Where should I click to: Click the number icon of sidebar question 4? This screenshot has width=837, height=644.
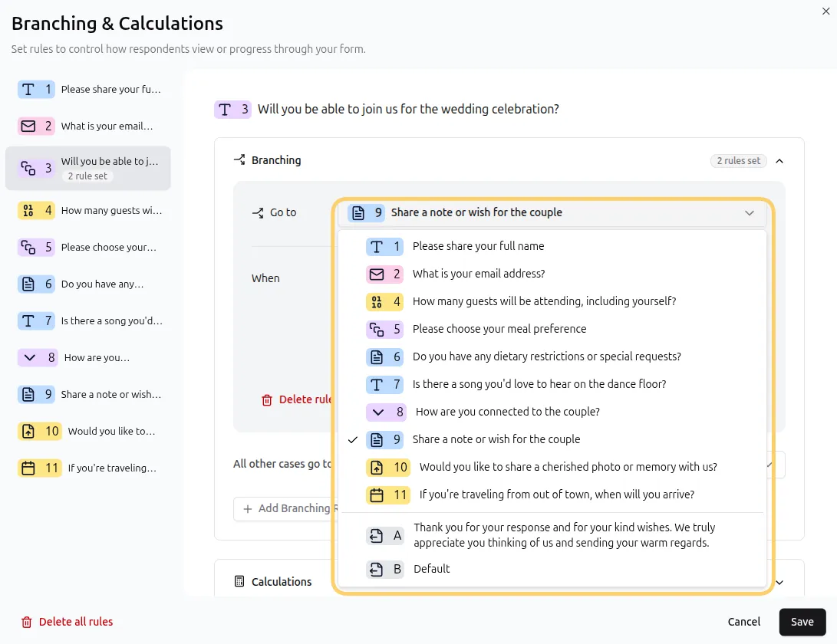click(x=28, y=210)
